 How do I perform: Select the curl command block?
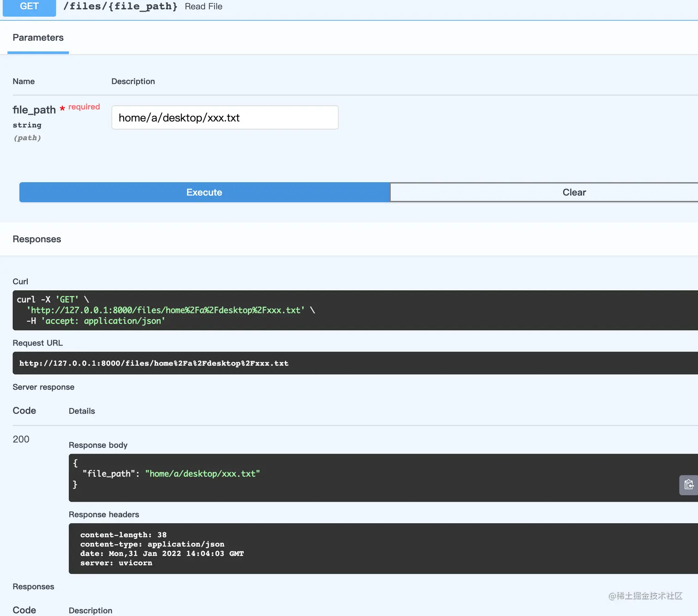point(355,310)
